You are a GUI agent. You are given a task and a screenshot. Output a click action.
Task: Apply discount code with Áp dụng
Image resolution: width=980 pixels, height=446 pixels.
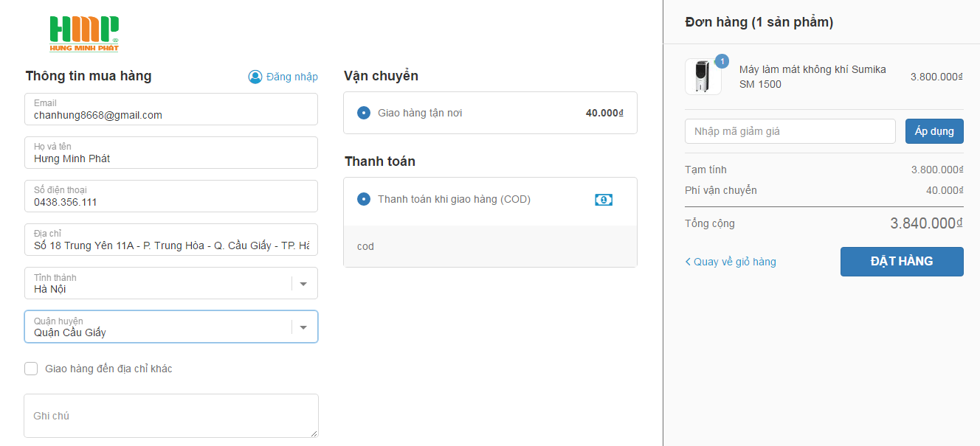tap(934, 131)
